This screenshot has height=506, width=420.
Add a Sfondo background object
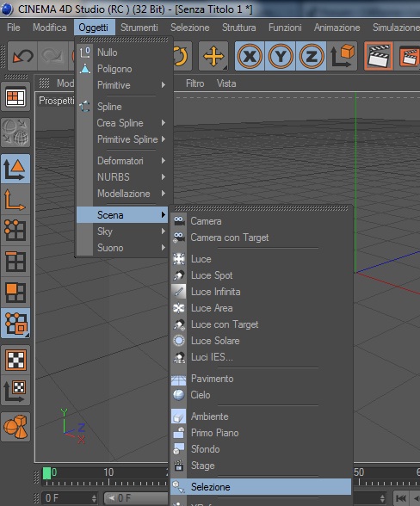[261, 449]
